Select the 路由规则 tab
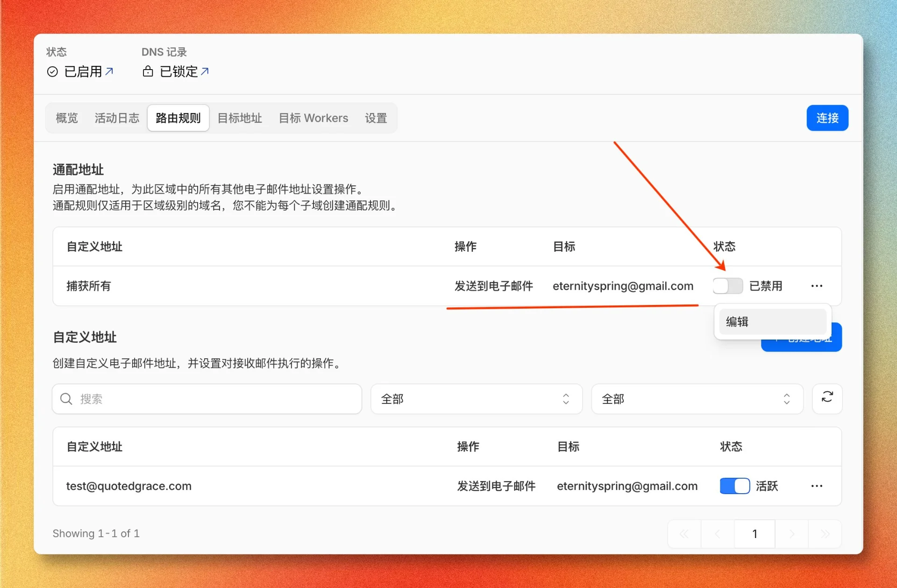 click(x=178, y=118)
